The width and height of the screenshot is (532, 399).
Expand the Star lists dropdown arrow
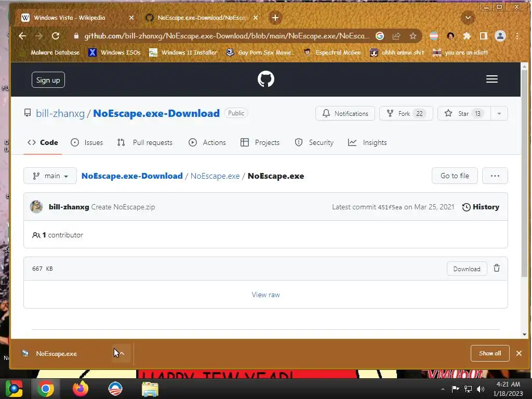coord(499,114)
